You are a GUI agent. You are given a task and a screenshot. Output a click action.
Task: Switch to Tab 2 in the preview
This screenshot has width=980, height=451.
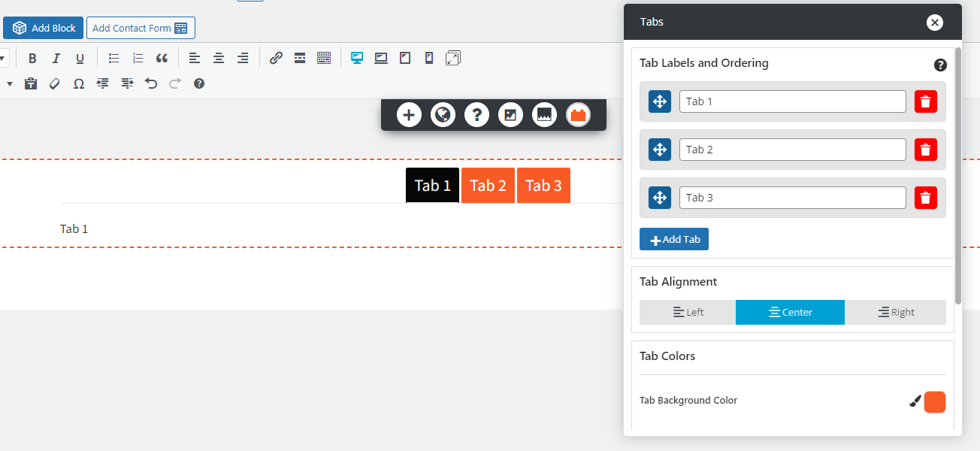pyautogui.click(x=488, y=186)
